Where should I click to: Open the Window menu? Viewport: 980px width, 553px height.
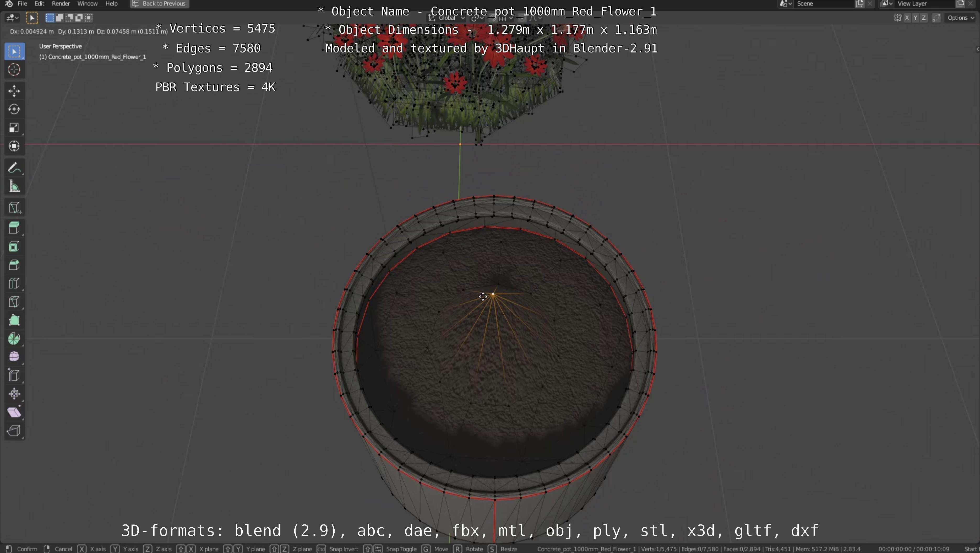pos(88,3)
